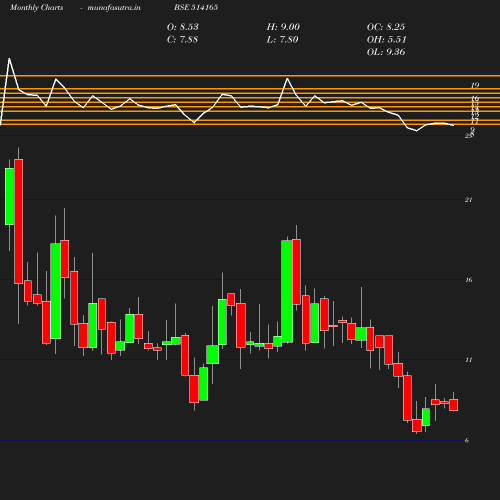Click the 'munafasutra.in' site label
The height and width of the screenshot is (500, 500).
(114, 8)
